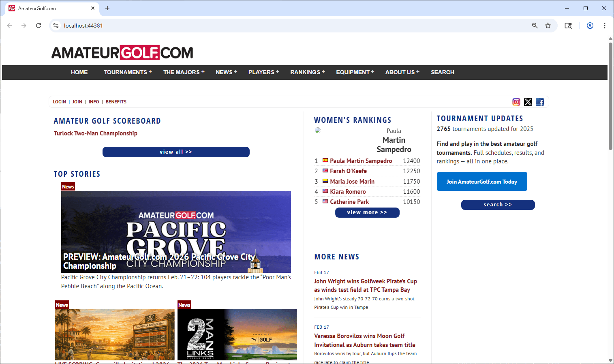
Task: Open the Instagram social icon
Action: click(516, 102)
